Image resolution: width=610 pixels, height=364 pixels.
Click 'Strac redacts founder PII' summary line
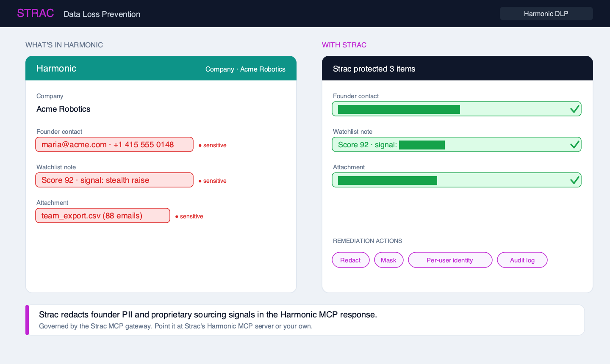click(x=208, y=314)
